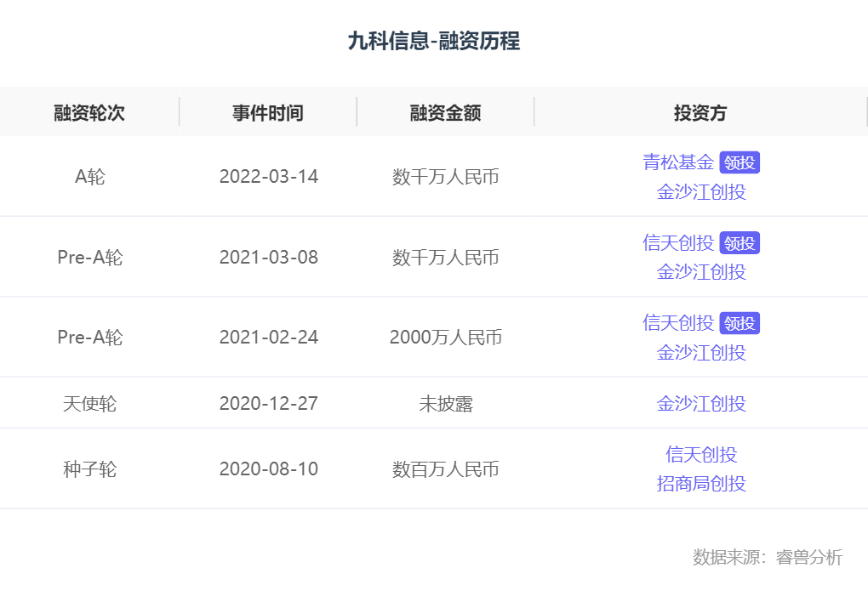Click the 2000万人民币 amount

(x=446, y=337)
